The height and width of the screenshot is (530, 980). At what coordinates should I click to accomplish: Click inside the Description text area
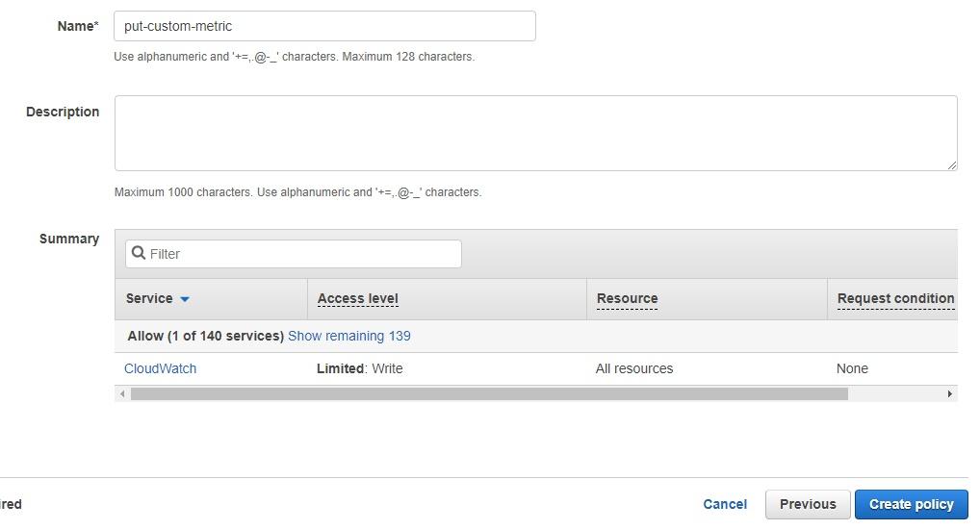point(535,133)
